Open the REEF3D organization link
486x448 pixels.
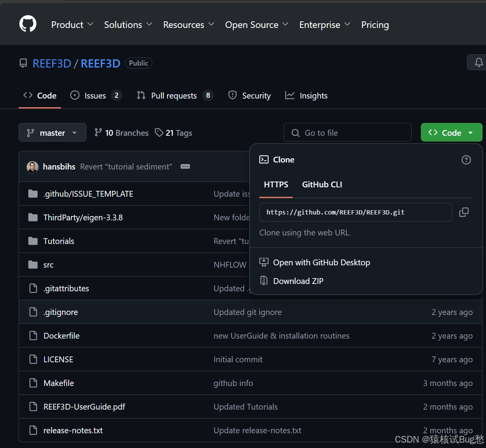(52, 63)
